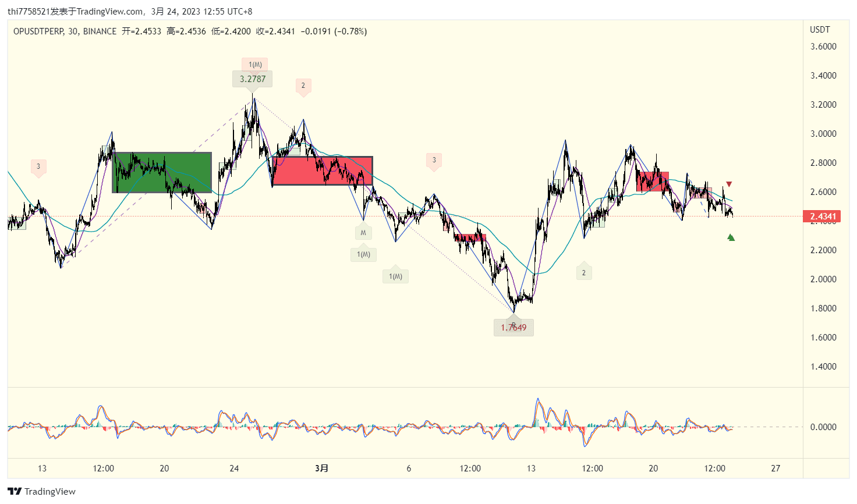This screenshot has width=857, height=504.
Task: Select the large red consolidation rectangle
Action: [322, 171]
